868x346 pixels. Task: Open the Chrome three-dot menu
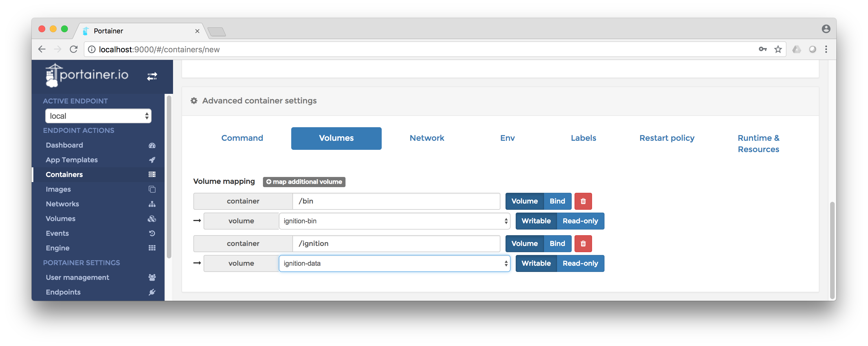[826, 49]
